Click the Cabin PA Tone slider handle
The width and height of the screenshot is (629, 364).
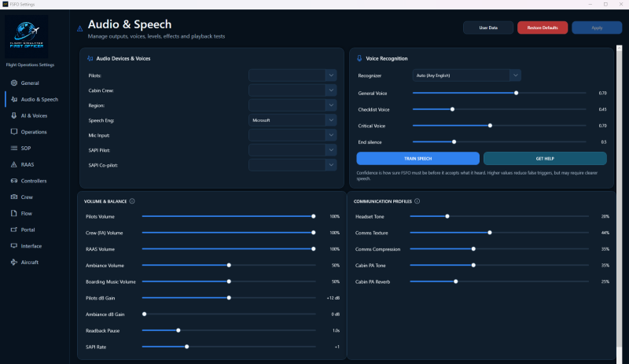[x=474, y=265]
